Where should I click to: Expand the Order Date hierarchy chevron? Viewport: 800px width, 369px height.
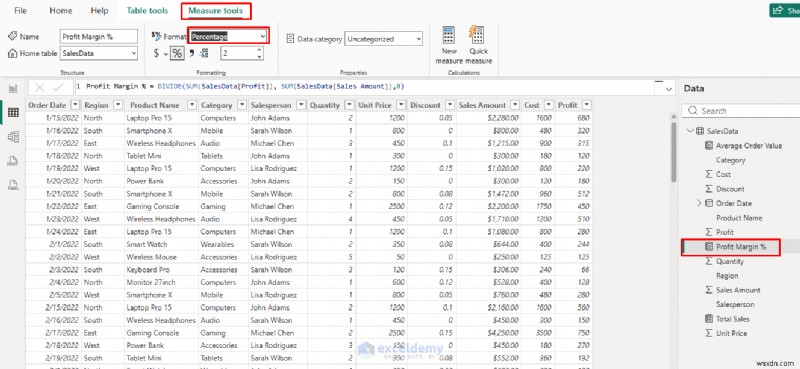[699, 203]
